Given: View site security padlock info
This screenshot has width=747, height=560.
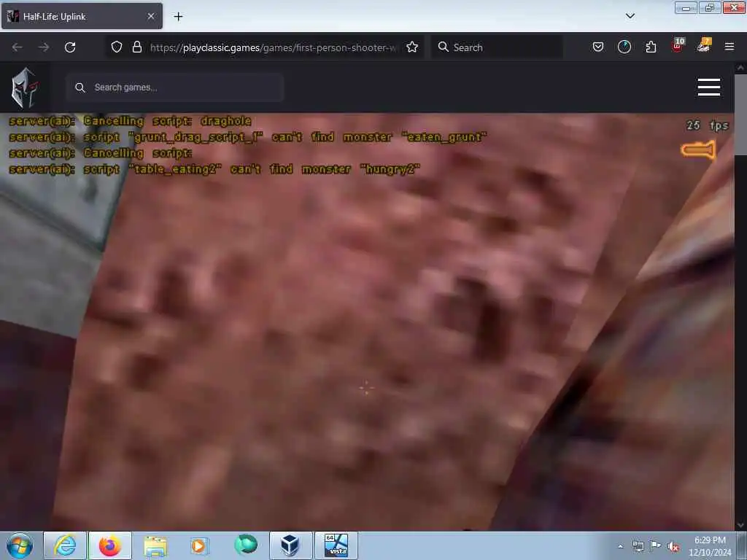Looking at the screenshot, I should pos(137,47).
